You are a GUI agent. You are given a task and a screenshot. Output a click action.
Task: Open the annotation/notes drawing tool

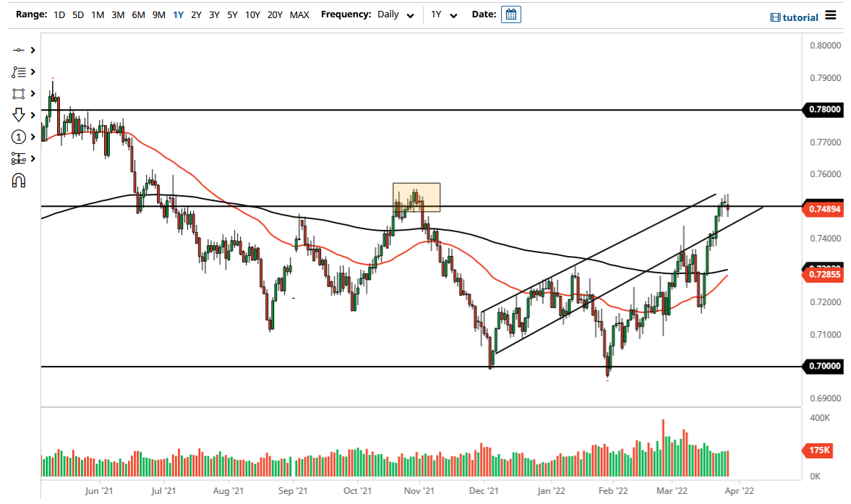click(x=20, y=72)
